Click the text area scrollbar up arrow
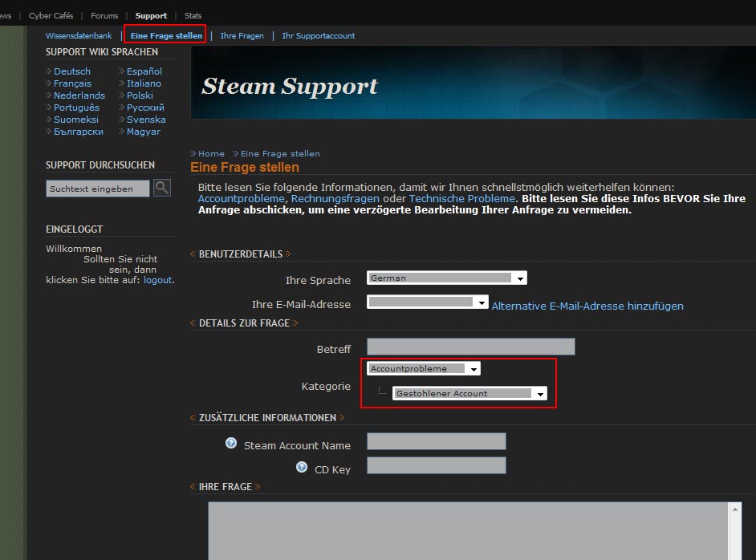The width and height of the screenshot is (756, 560). tap(735, 509)
